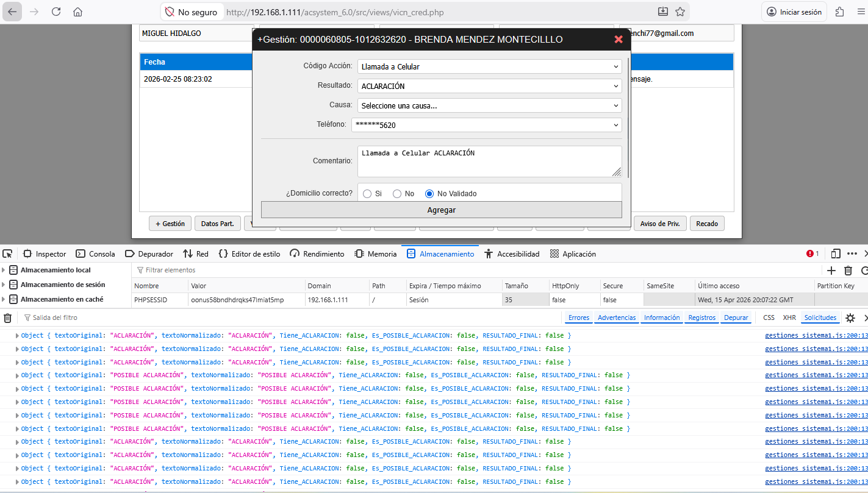Screen dimensions: 868x493
Task: Open the 'Datos Part.' button
Action: pyautogui.click(x=218, y=224)
